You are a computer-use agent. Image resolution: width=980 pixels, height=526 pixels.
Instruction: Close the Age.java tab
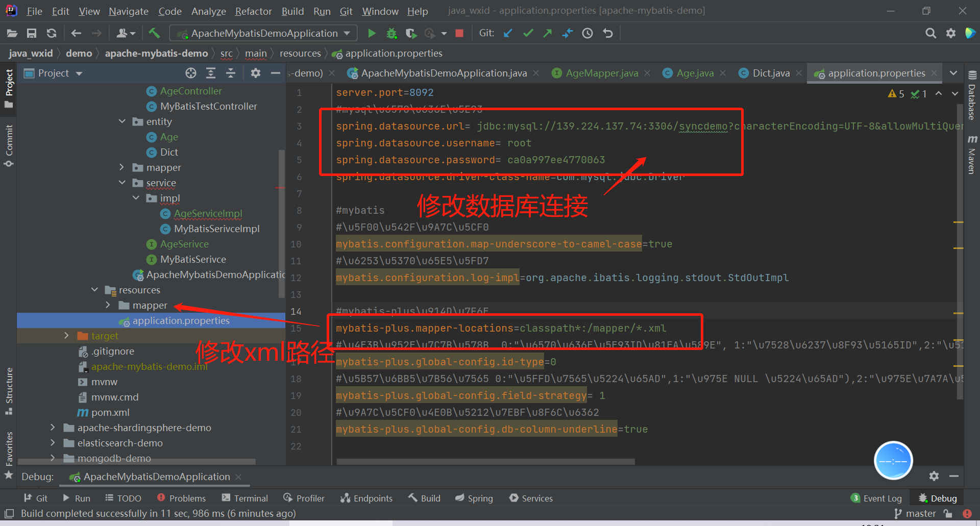pos(723,73)
